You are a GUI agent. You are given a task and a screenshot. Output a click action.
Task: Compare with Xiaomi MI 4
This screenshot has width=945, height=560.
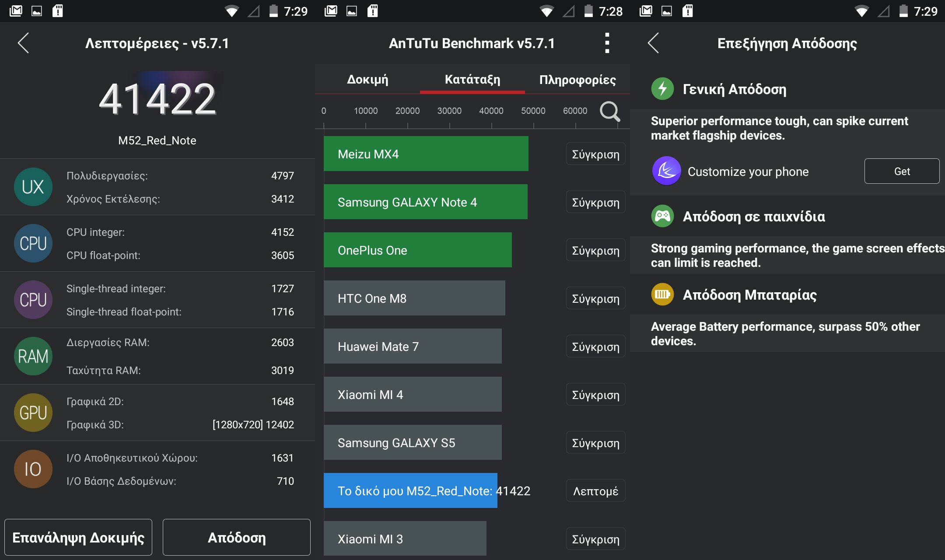point(595,395)
